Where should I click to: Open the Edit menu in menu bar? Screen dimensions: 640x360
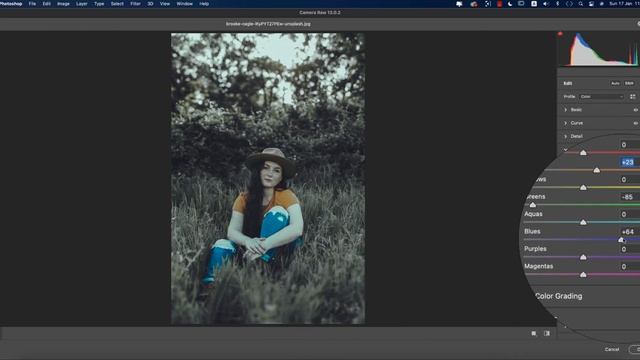coord(47,4)
